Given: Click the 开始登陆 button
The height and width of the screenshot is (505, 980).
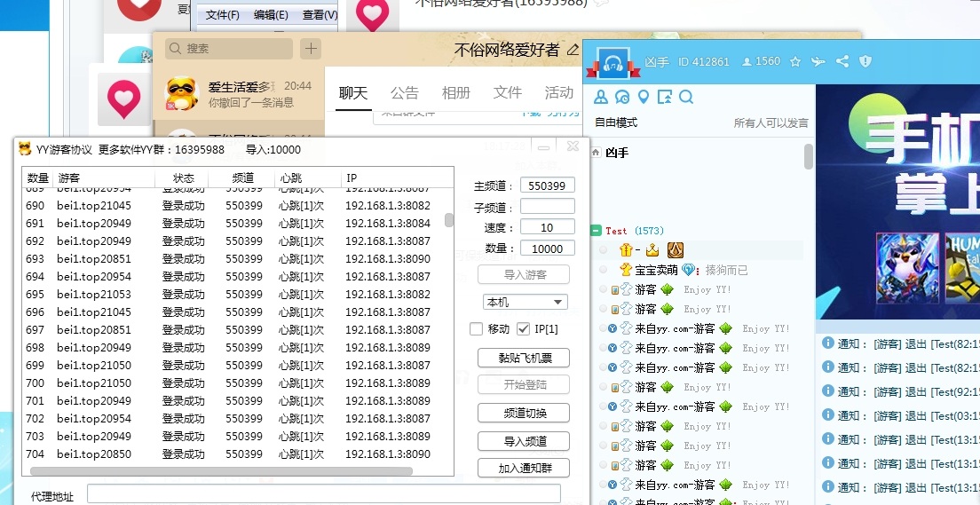Looking at the screenshot, I should 524,385.
